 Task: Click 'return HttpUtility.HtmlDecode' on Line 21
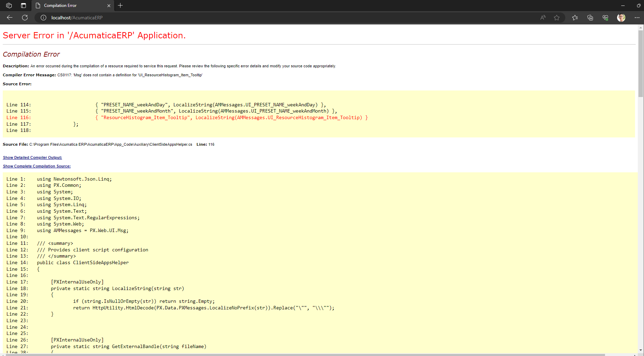tap(204, 308)
